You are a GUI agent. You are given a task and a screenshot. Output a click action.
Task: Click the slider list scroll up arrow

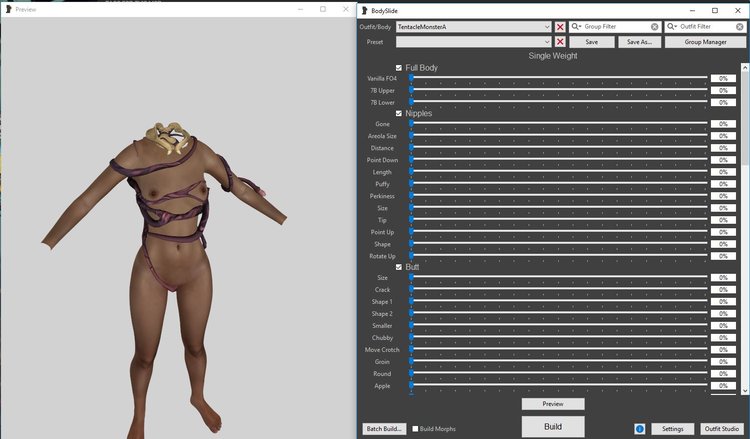tap(745, 68)
